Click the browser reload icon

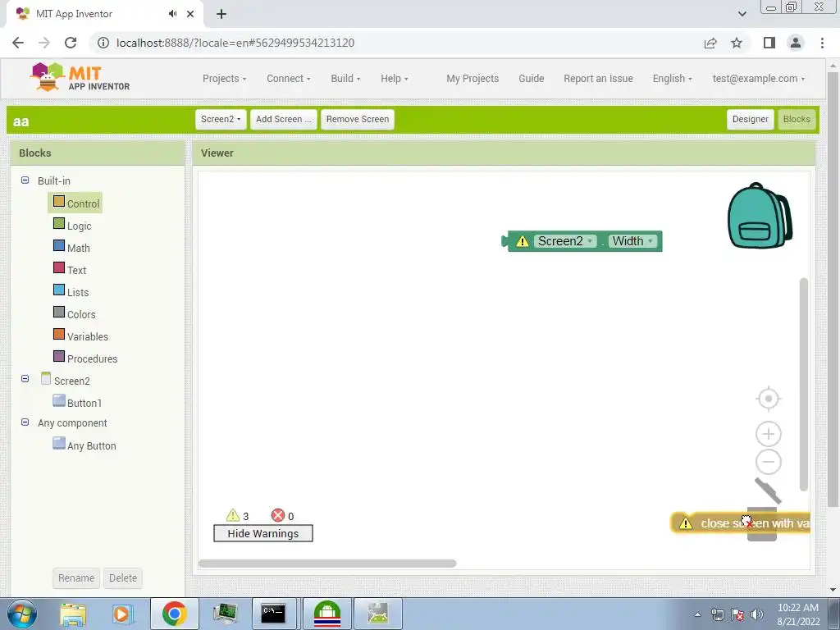[71, 43]
